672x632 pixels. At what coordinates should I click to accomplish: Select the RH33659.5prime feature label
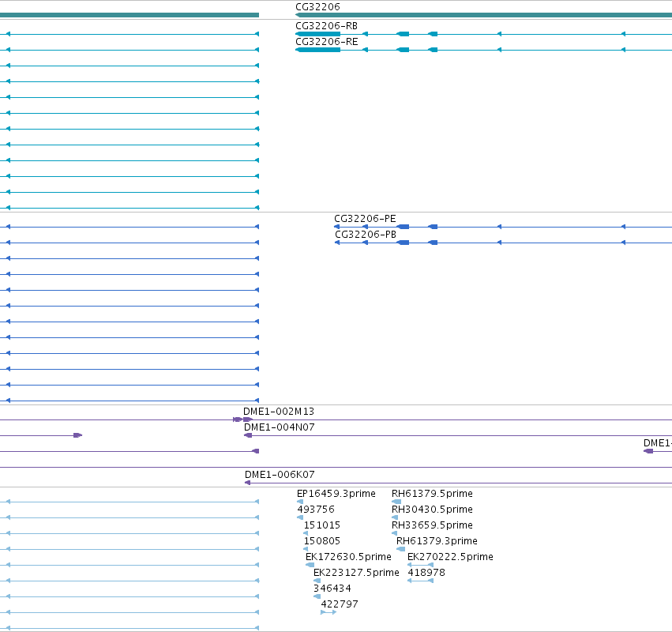432,525
